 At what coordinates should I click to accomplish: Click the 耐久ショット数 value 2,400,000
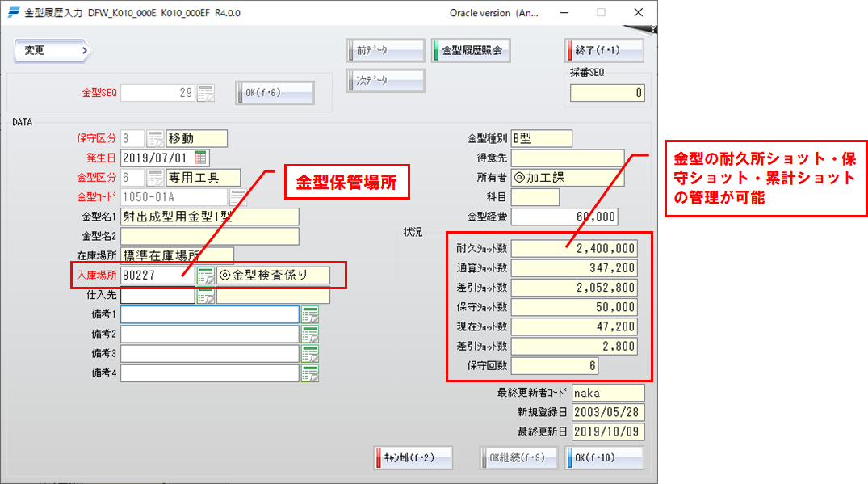[x=574, y=249]
